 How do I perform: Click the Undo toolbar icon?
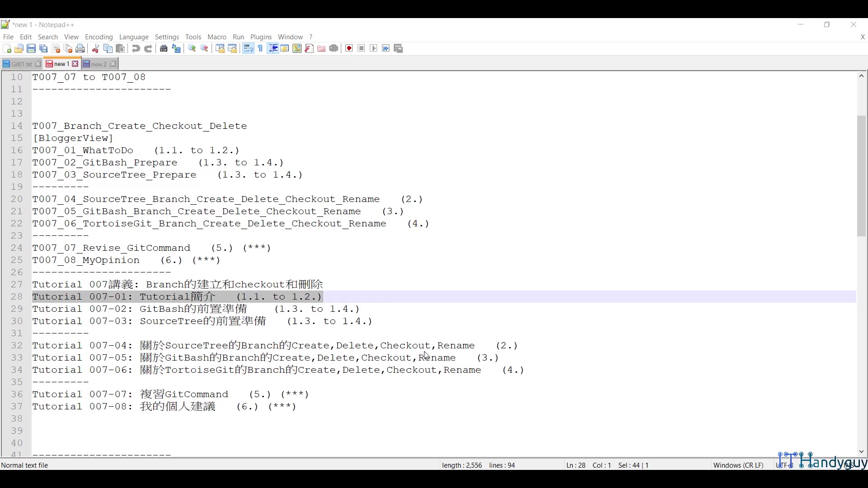(136, 49)
